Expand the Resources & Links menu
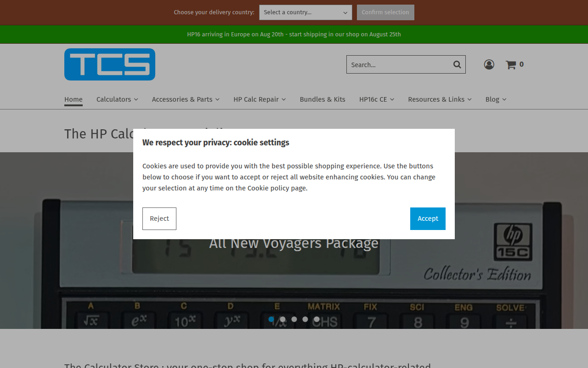Image resolution: width=588 pixels, height=368 pixels. (x=440, y=99)
